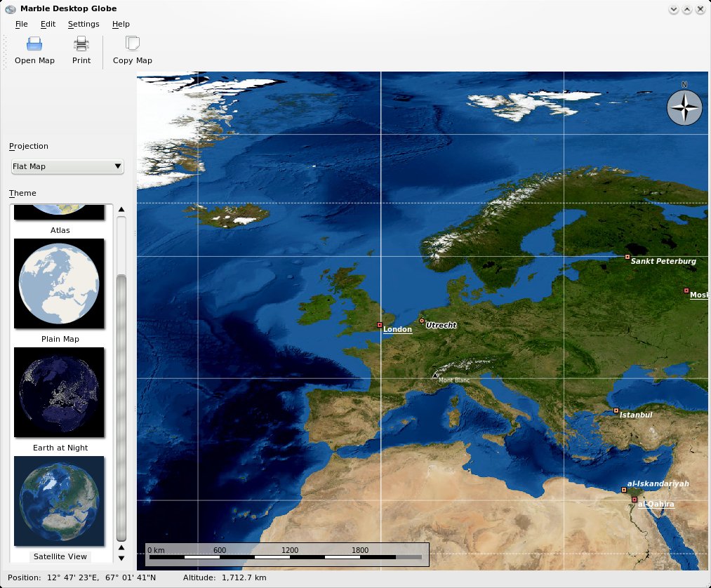The width and height of the screenshot is (711, 588).
Task: Click the Utrecht city marker
Action: (x=422, y=321)
